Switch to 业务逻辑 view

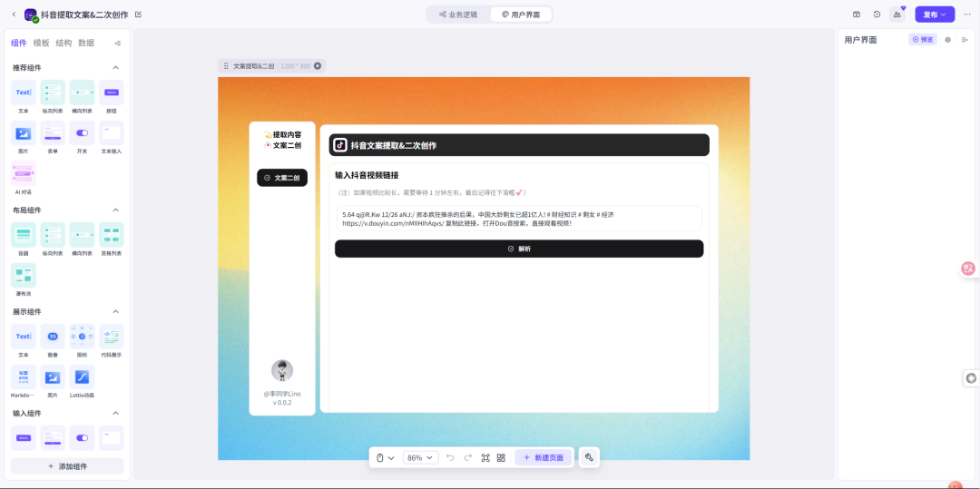pyautogui.click(x=458, y=15)
